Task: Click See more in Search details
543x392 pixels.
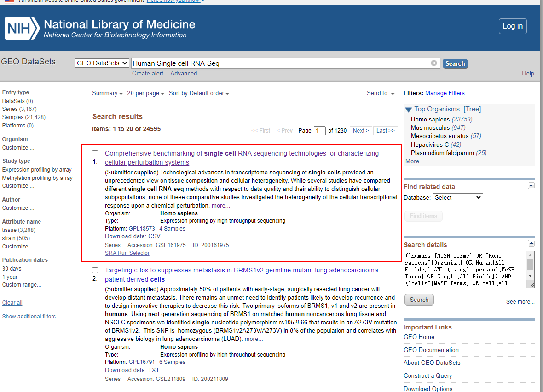Action: pos(520,302)
